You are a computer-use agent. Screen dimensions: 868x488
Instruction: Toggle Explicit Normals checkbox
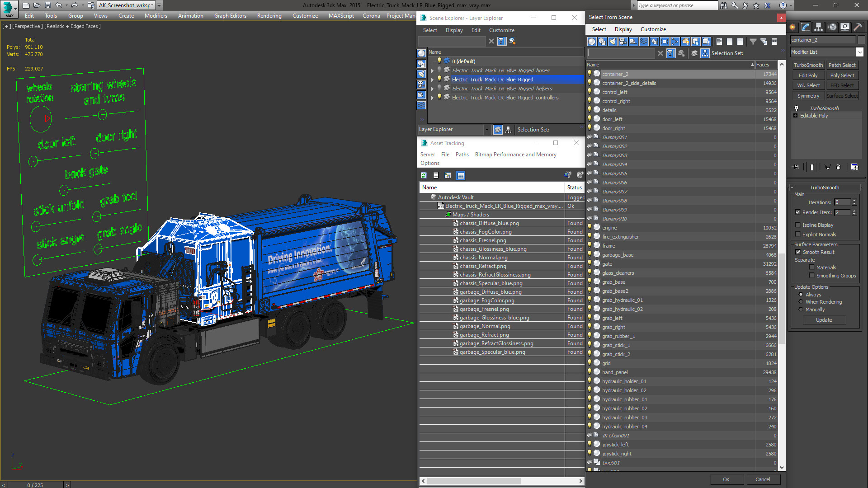pos(798,235)
